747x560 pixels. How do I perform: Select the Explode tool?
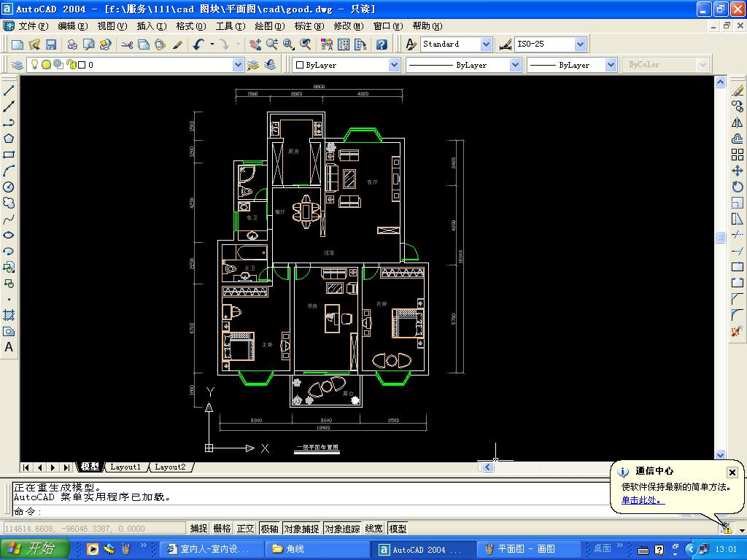coord(738,330)
